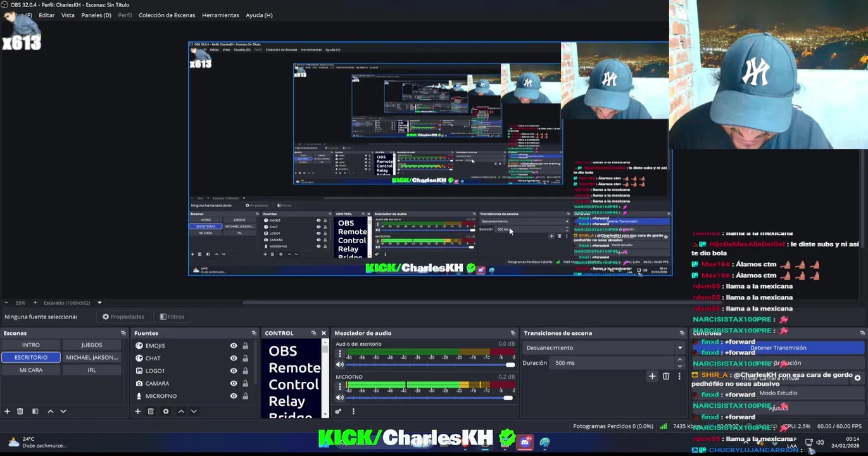Increase the transition duration with the up arrow
This screenshot has width=868, height=456.
pos(680,360)
